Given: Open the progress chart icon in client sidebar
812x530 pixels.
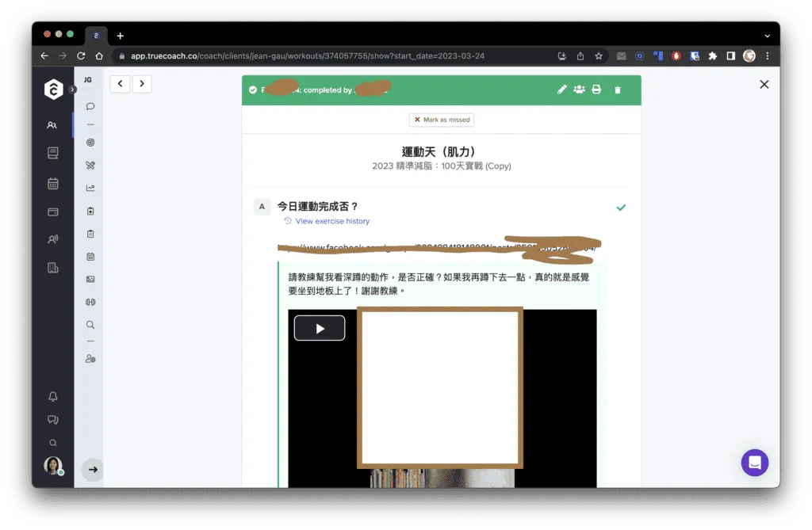Looking at the screenshot, I should [90, 189].
